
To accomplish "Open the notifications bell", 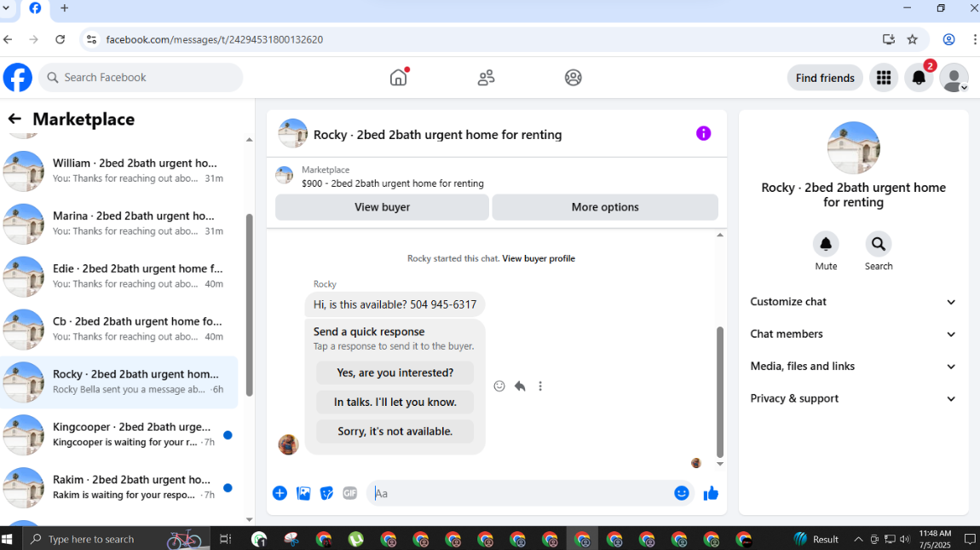I will point(919,78).
